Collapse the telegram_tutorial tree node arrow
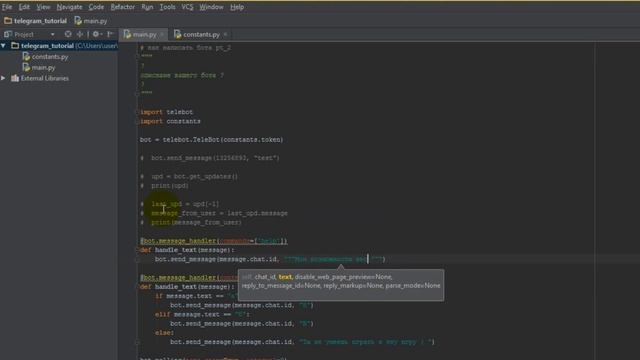 [x=4, y=46]
